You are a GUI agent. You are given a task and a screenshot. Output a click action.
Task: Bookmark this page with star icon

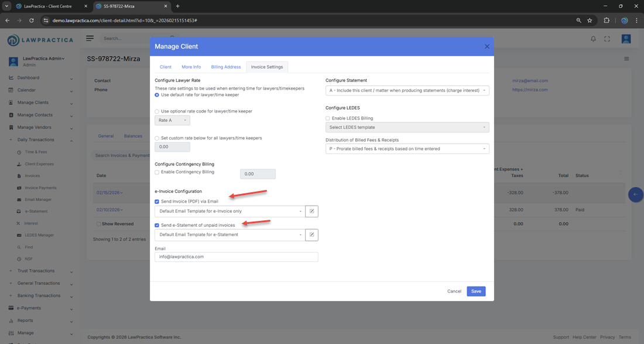590,21
